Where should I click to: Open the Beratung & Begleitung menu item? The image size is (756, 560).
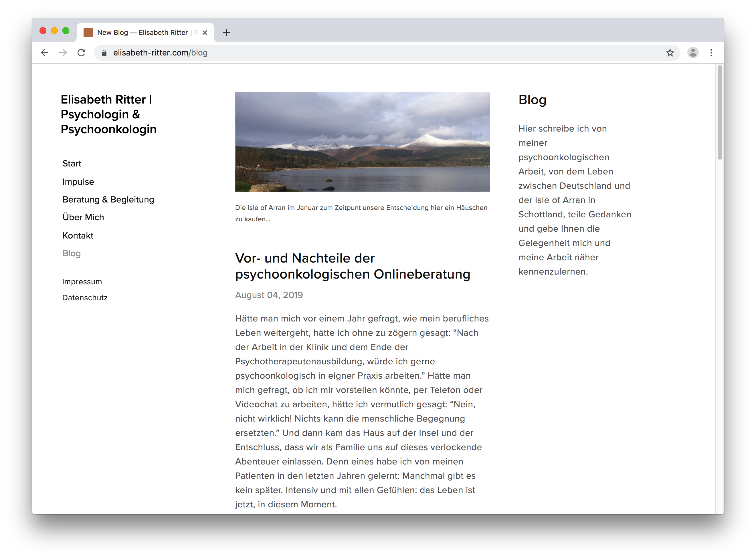pos(108,199)
